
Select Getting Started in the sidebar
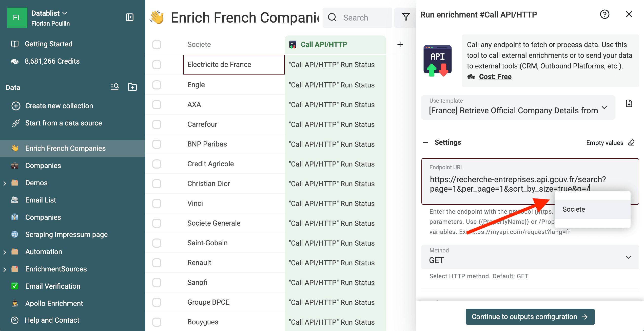(x=48, y=44)
